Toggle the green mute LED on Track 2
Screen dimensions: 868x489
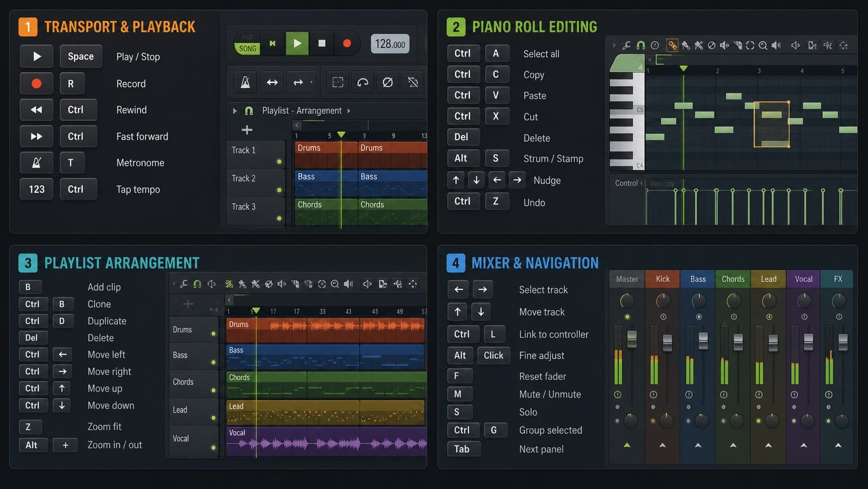[279, 190]
